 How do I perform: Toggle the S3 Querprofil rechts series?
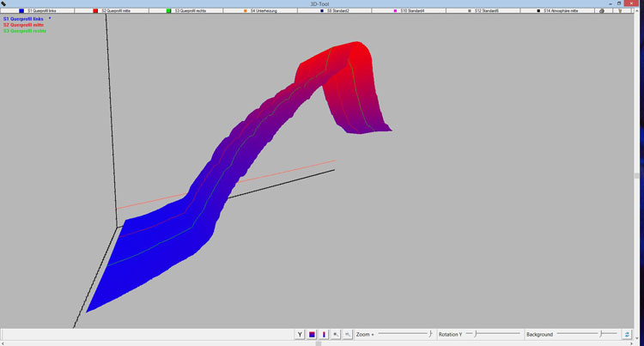point(185,11)
